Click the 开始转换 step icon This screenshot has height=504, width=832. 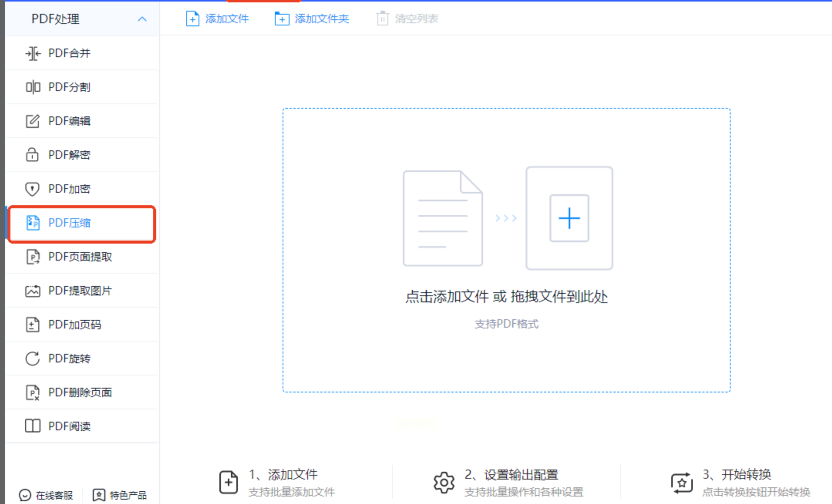(681, 482)
